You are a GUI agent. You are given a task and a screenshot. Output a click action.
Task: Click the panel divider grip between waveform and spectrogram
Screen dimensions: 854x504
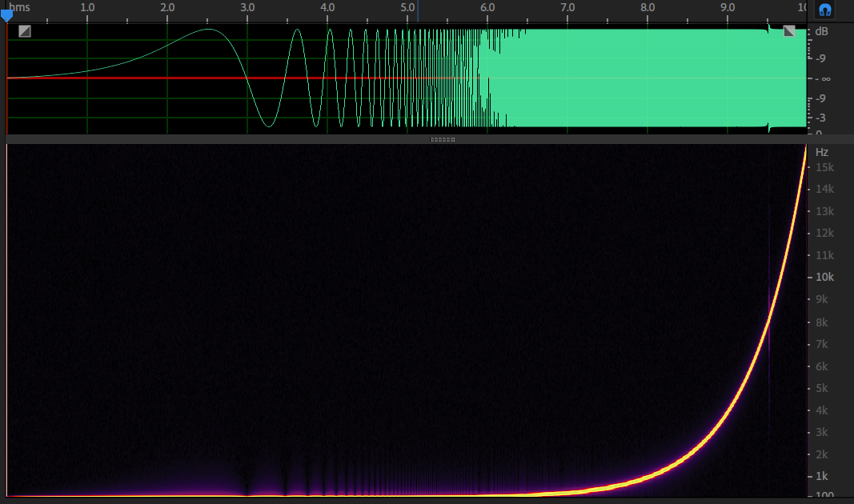[x=443, y=139]
